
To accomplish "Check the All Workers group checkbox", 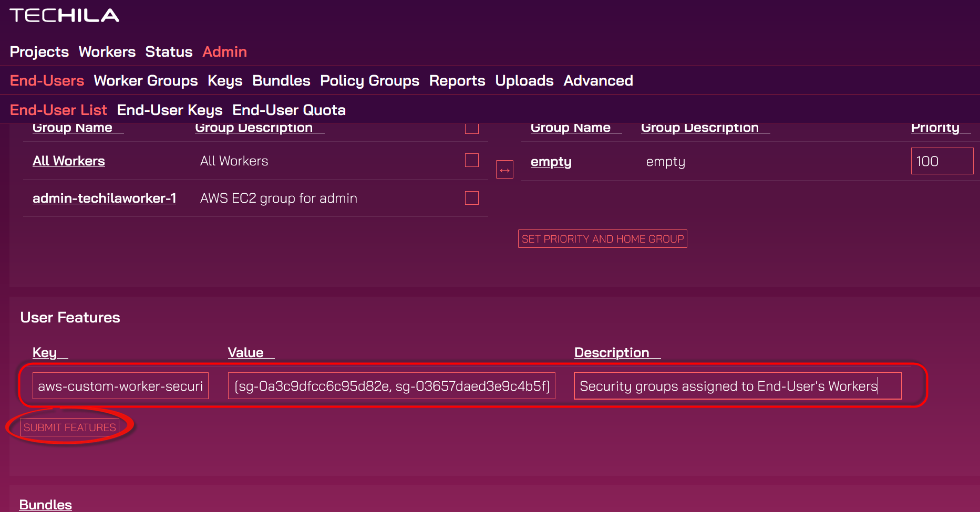I will (471, 160).
